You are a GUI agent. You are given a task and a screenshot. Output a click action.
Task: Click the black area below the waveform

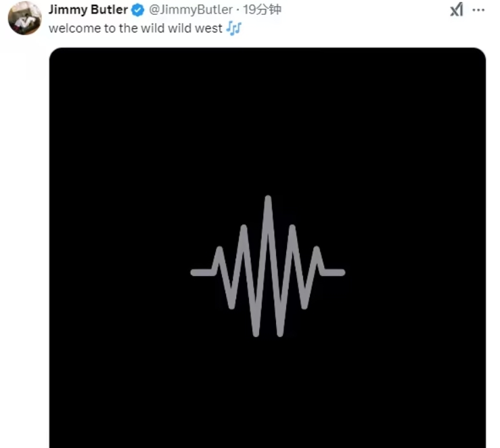coord(268,393)
